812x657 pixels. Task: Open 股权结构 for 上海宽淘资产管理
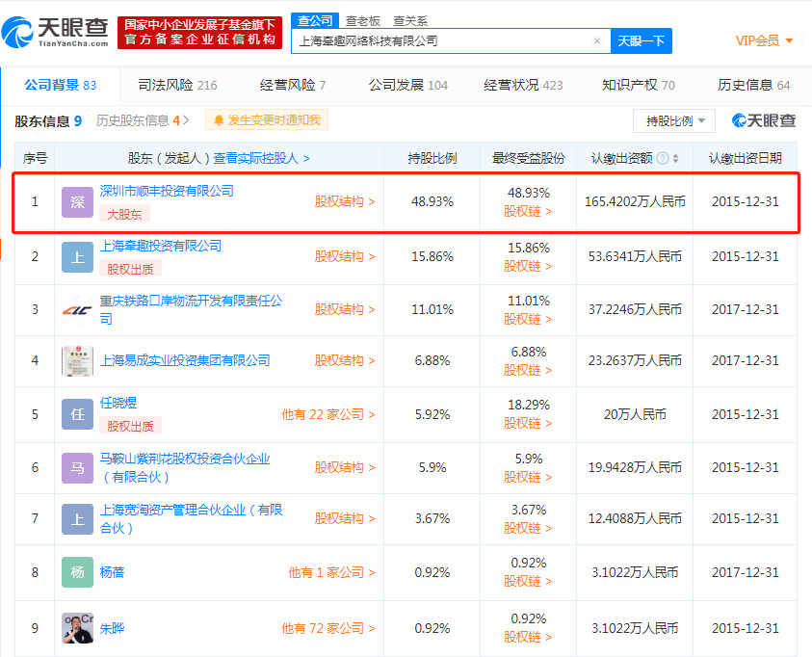345,518
